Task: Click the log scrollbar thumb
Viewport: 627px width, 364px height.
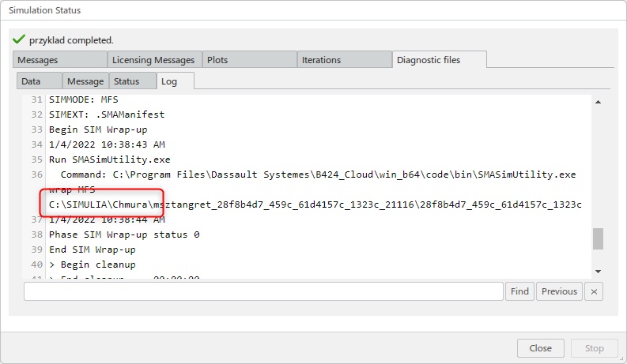Action: point(598,238)
